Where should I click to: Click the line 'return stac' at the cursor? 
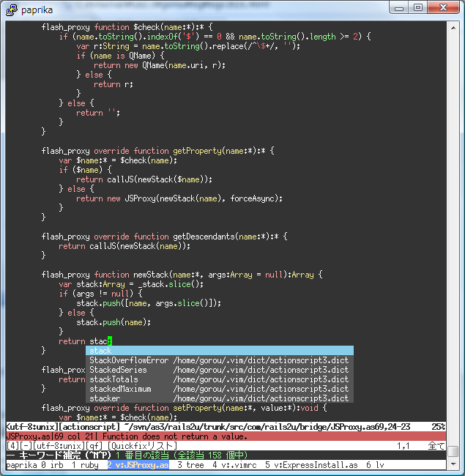pyautogui.click(x=85, y=341)
